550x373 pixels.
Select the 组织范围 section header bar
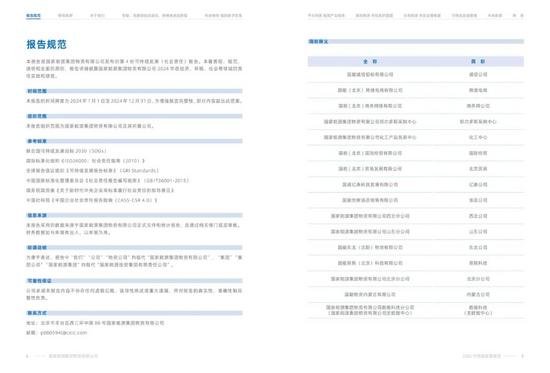pyautogui.click(x=134, y=116)
